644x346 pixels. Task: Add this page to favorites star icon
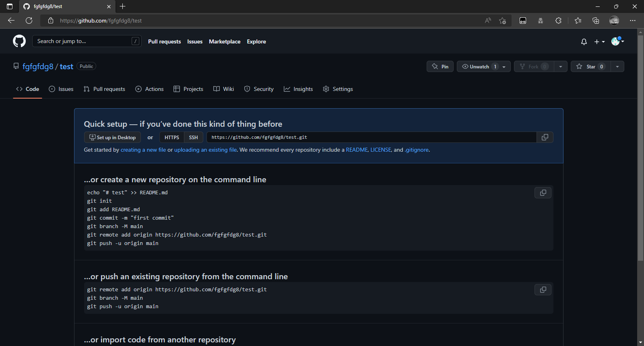tap(502, 21)
